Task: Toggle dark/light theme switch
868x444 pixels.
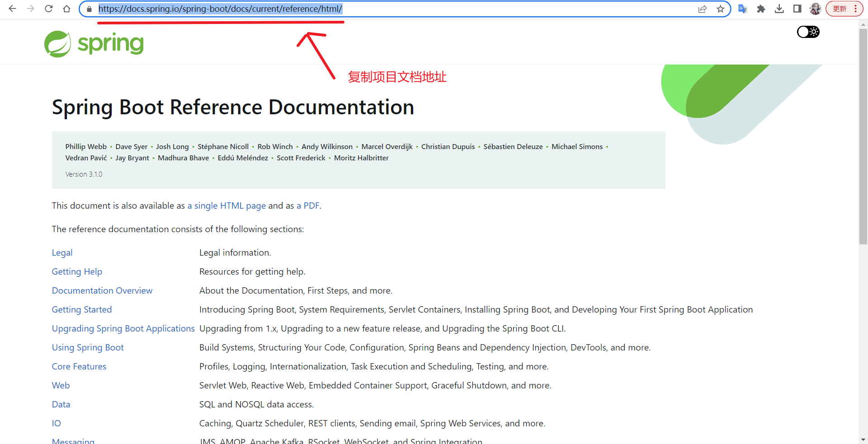Action: (808, 32)
